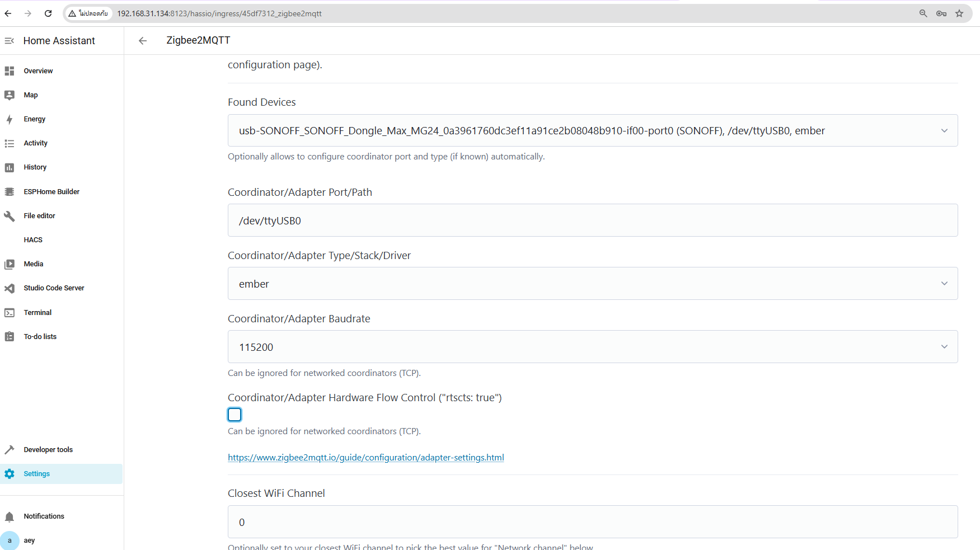Bookmark page with star icon
Image resolution: width=980 pixels, height=550 pixels.
959,13
